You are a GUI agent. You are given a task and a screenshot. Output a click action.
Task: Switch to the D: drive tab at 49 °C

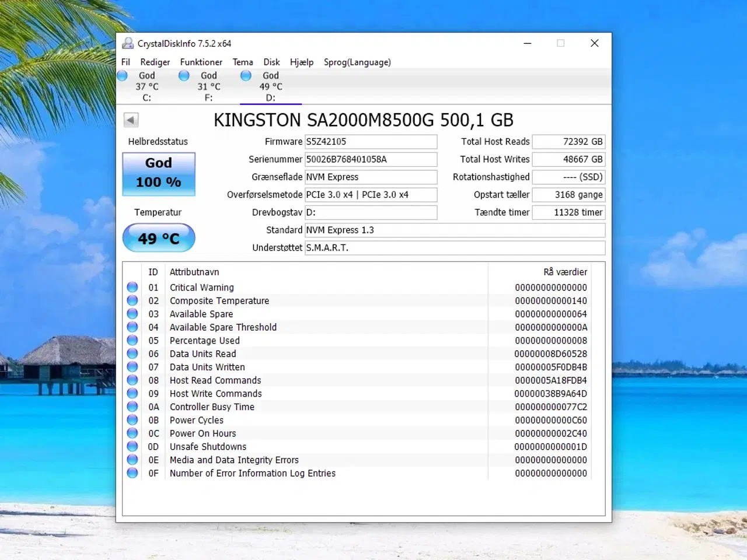point(271,86)
